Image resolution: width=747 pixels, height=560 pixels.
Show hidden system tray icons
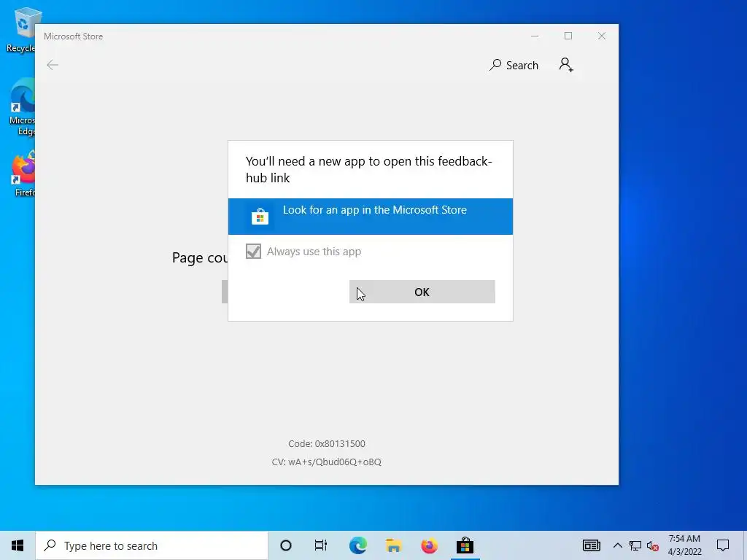pos(617,545)
